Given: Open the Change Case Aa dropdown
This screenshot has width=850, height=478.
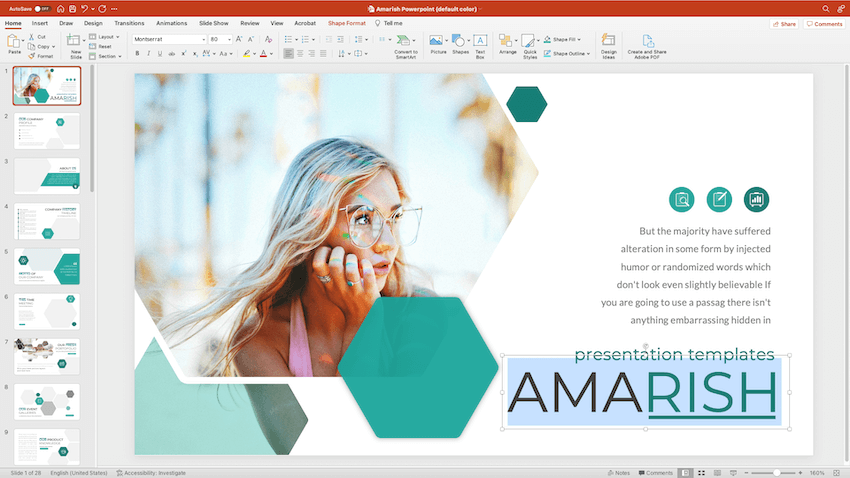Looking at the screenshot, I should tap(226, 54).
